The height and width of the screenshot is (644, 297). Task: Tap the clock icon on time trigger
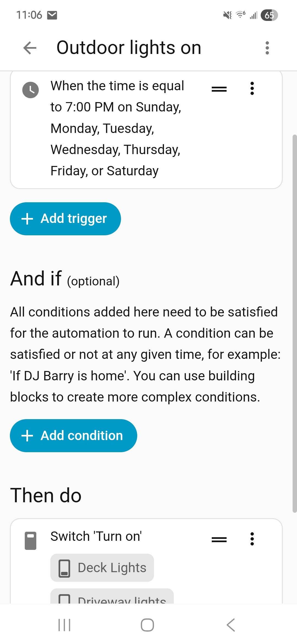pyautogui.click(x=31, y=90)
